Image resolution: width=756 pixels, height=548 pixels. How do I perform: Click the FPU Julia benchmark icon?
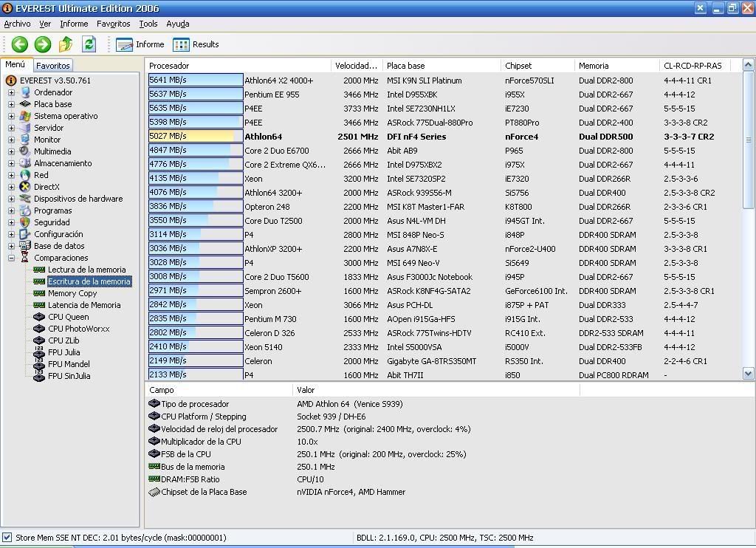click(39, 352)
